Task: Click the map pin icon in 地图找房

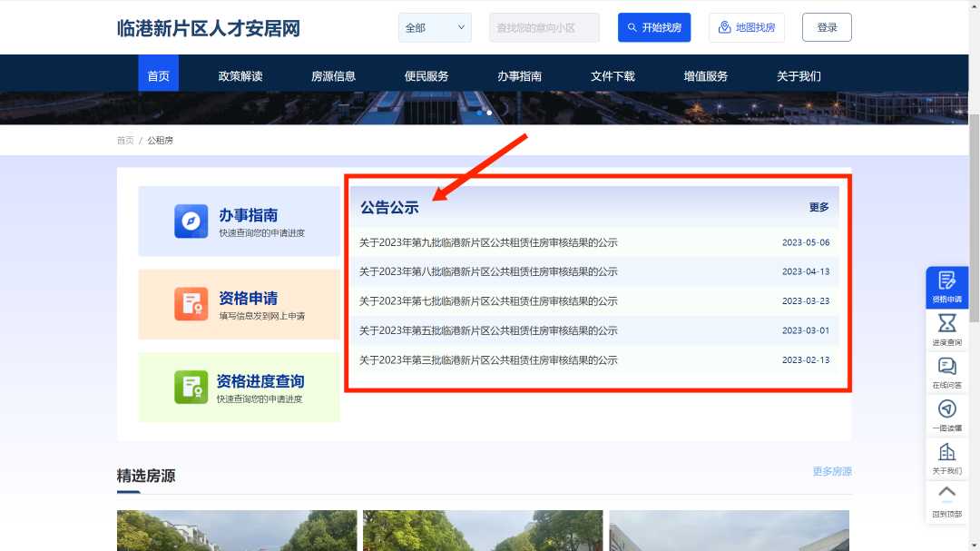Action: tap(724, 27)
